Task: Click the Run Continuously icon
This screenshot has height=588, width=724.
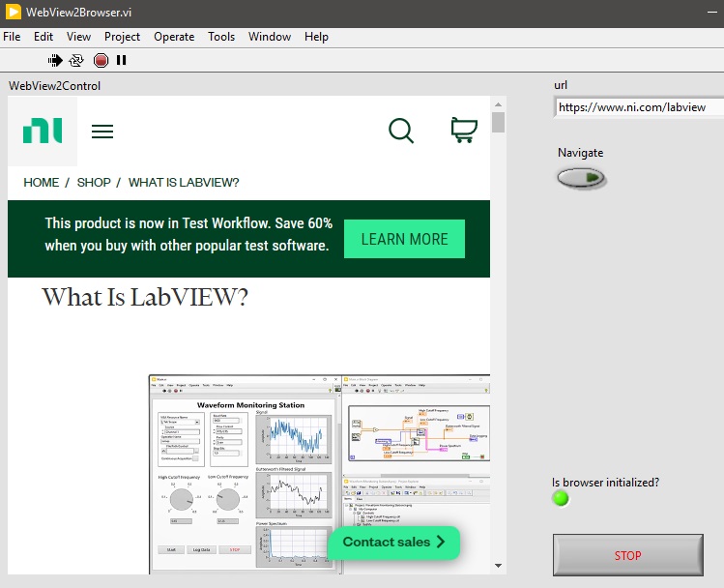Action: (76, 61)
